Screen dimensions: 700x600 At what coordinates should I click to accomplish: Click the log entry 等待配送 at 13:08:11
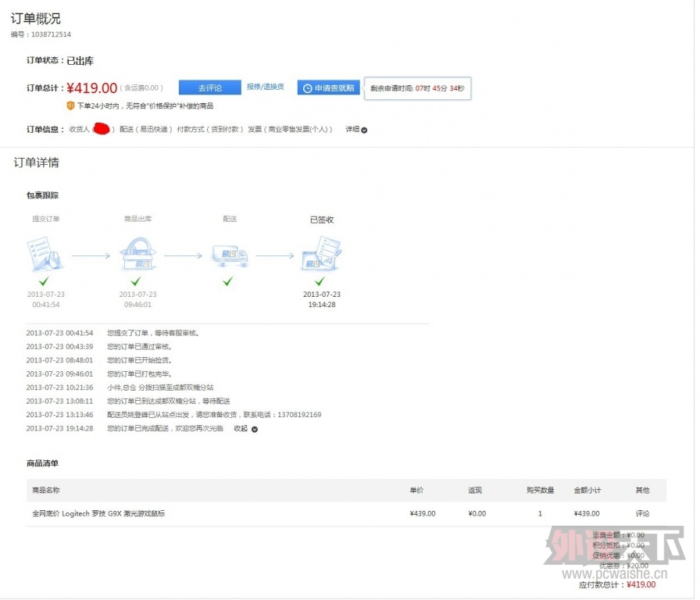(168, 401)
